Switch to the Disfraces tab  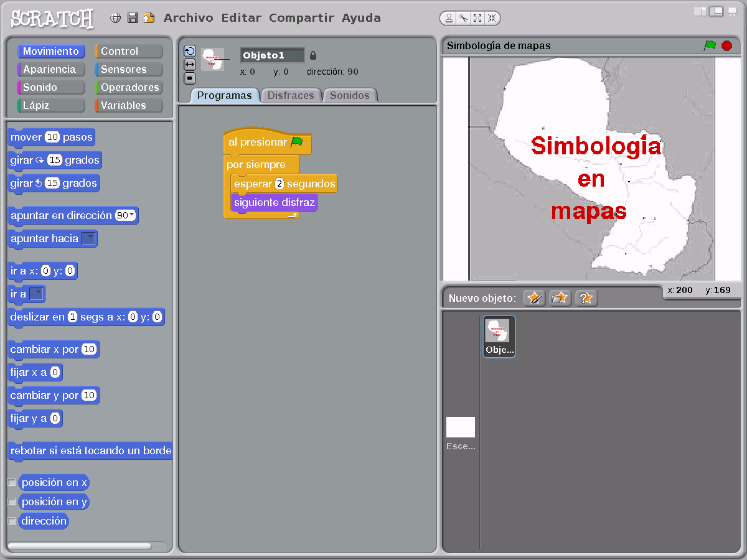(291, 95)
